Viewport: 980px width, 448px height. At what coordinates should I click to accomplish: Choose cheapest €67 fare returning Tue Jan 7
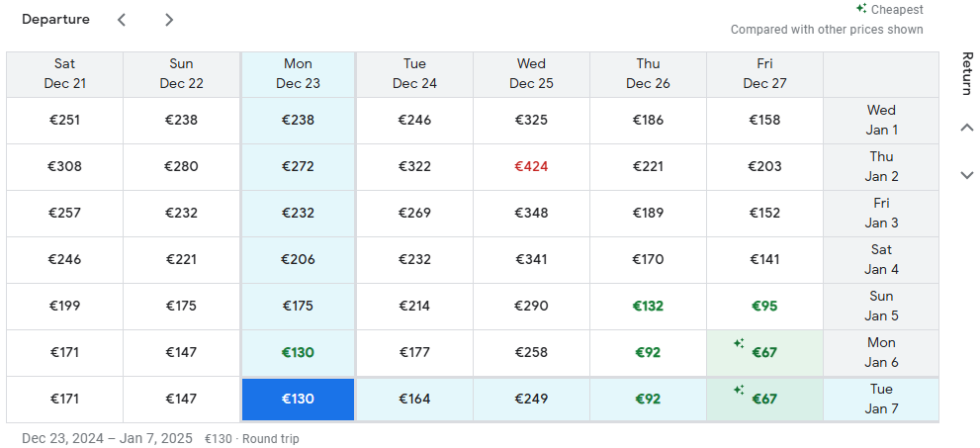point(764,399)
